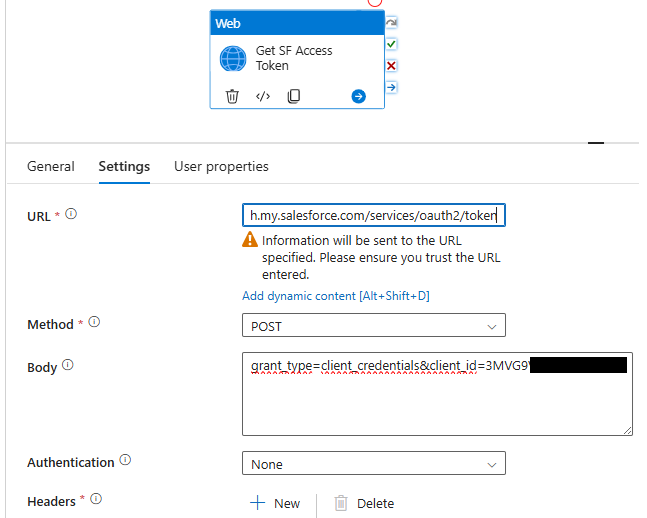Click the info icon beside URL
647x518 pixels.
point(71,214)
